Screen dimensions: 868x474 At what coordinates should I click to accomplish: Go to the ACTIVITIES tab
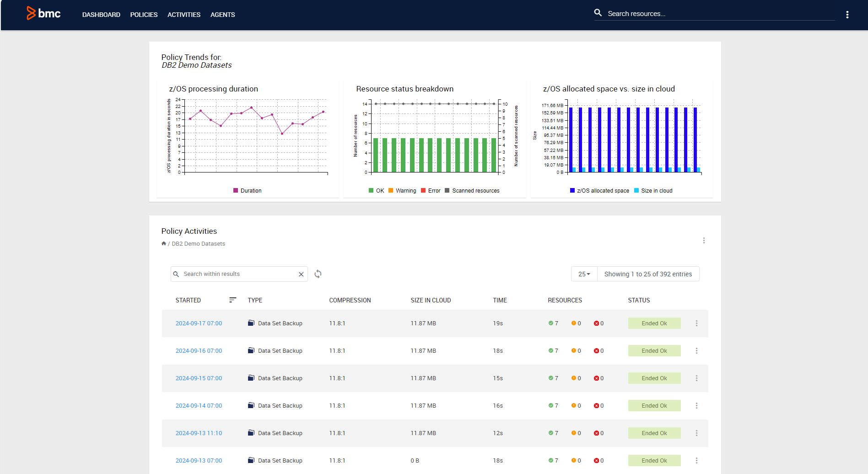pyautogui.click(x=184, y=15)
